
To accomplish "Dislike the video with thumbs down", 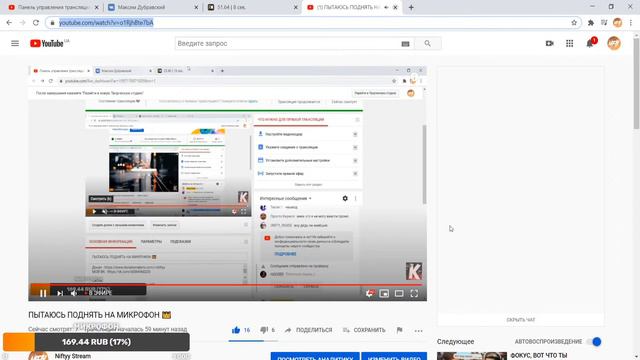I will pyautogui.click(x=264, y=330).
